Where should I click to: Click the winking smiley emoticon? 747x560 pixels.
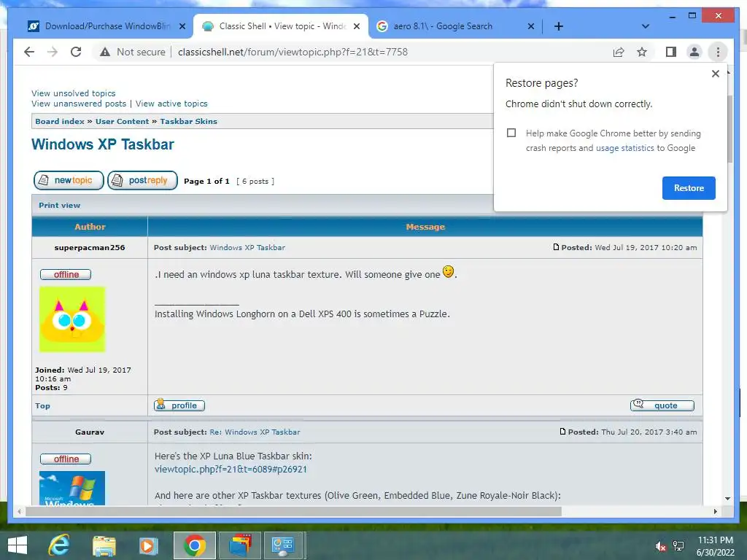coord(448,271)
